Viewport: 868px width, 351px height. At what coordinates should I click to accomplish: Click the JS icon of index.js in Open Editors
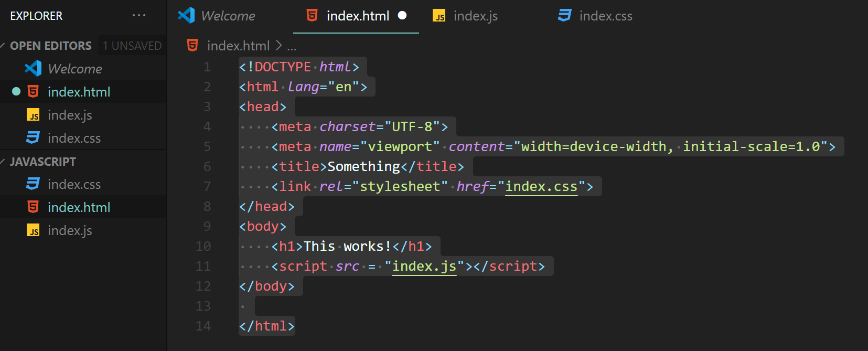(x=33, y=115)
